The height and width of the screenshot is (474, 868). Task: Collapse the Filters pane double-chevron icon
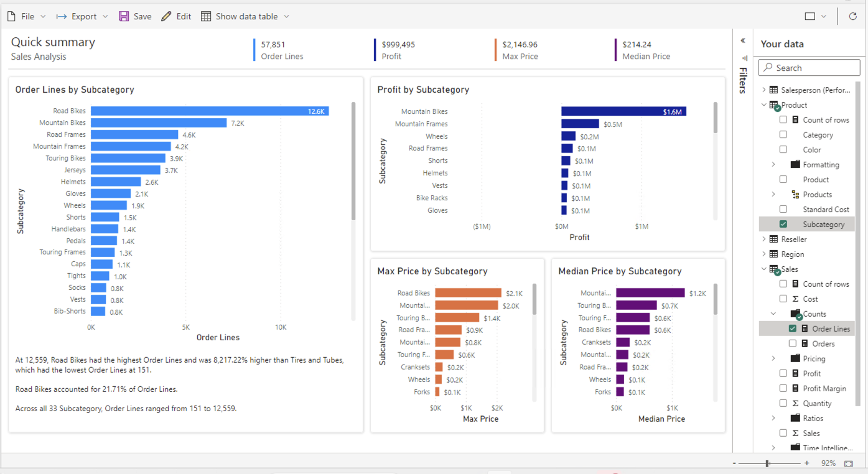[x=743, y=40]
